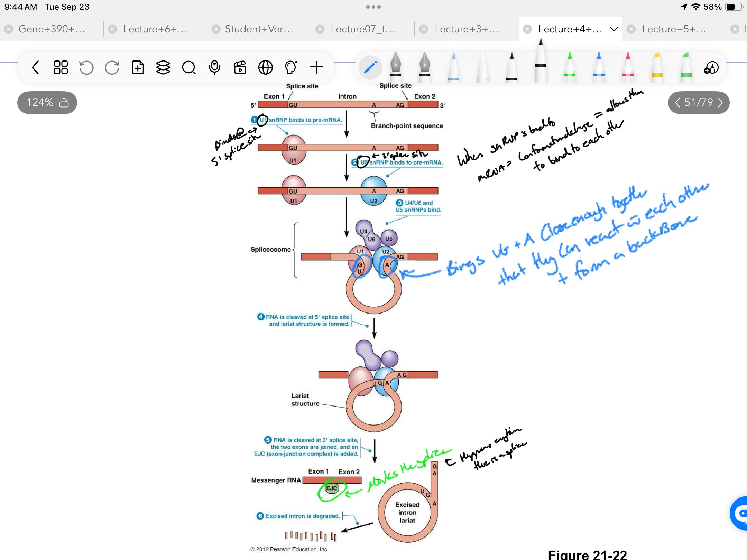Tap the redo arrow icon

point(112,67)
